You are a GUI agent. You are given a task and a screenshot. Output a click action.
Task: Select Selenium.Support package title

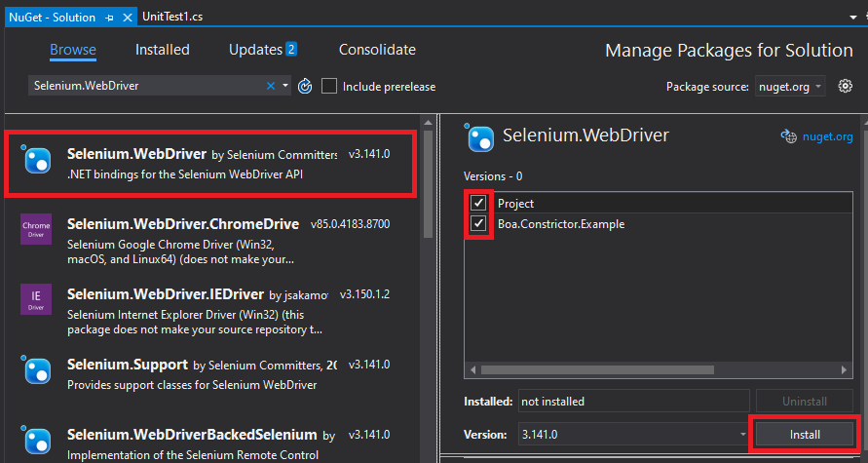tap(128, 365)
